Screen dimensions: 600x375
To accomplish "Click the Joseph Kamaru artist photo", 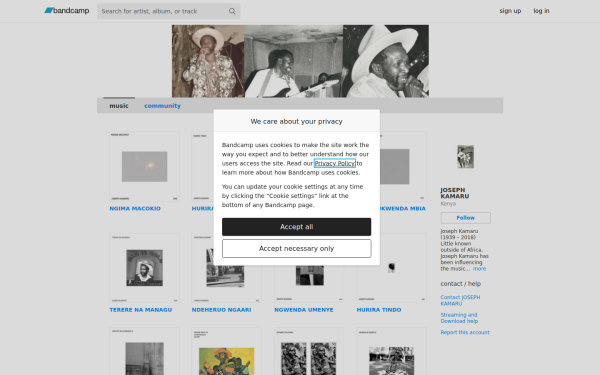I will point(465,157).
